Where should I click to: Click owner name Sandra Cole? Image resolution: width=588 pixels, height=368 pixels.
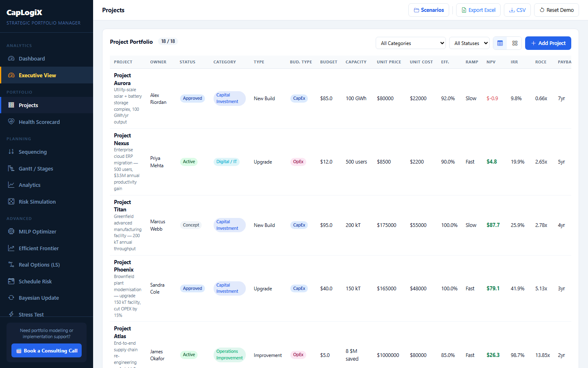tap(157, 288)
